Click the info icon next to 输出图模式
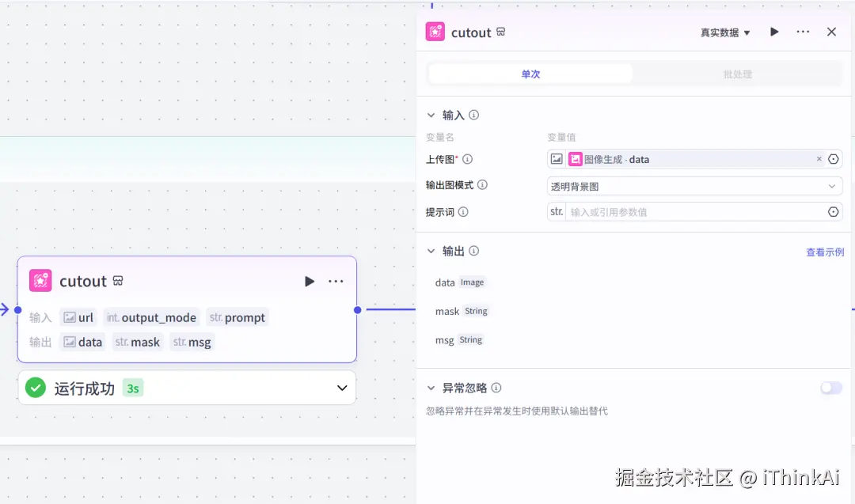 [x=483, y=184]
